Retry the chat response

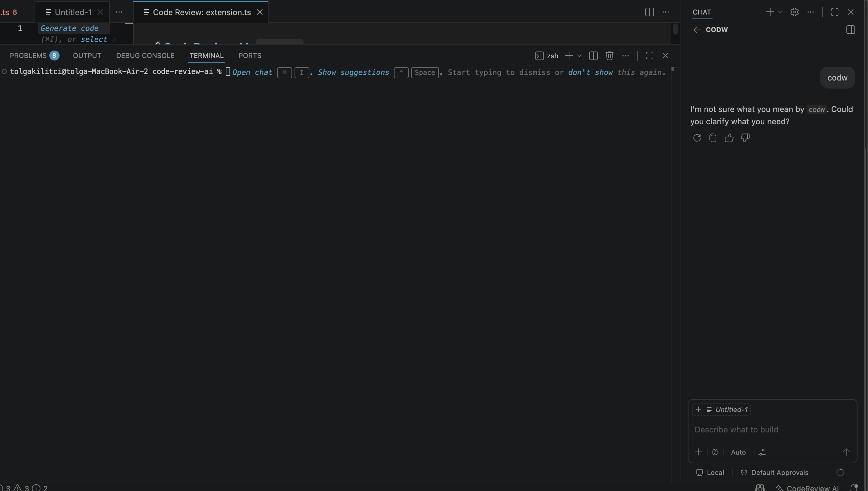point(697,138)
